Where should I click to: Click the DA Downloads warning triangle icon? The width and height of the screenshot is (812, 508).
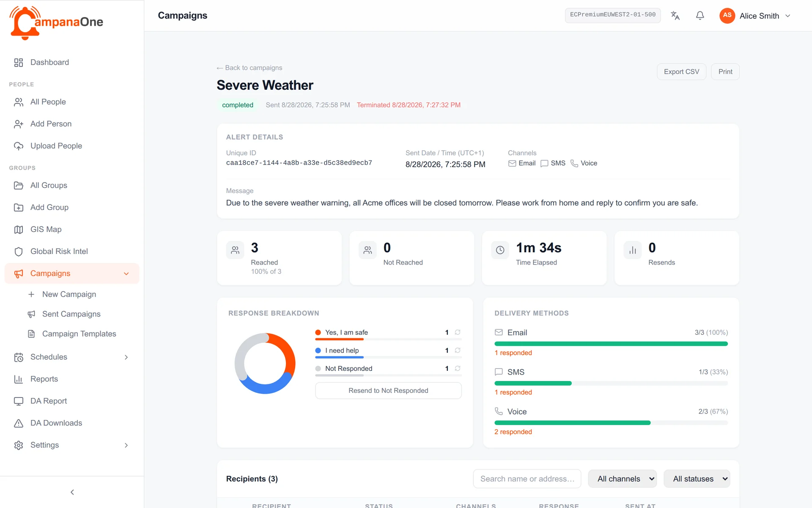[x=19, y=423]
